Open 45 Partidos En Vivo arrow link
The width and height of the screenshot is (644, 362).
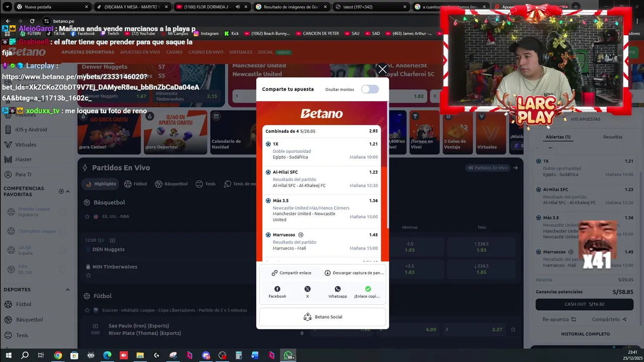coord(515,168)
